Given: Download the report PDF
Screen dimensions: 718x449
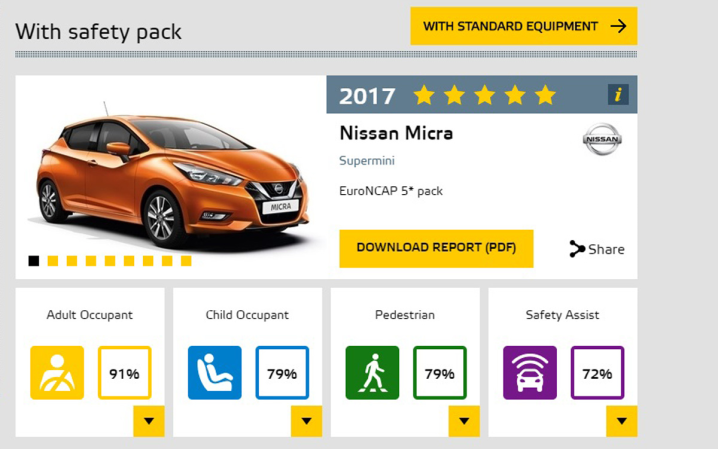Looking at the screenshot, I should [x=436, y=249].
